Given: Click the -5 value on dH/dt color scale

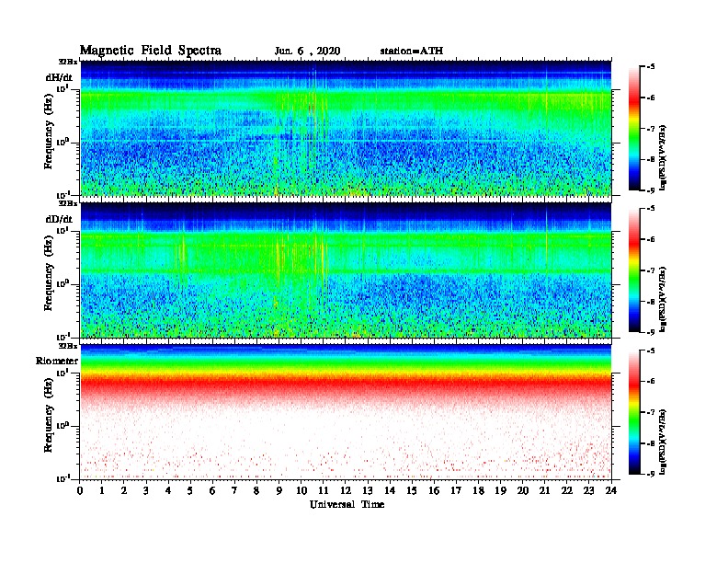Looking at the screenshot, I should [x=651, y=67].
